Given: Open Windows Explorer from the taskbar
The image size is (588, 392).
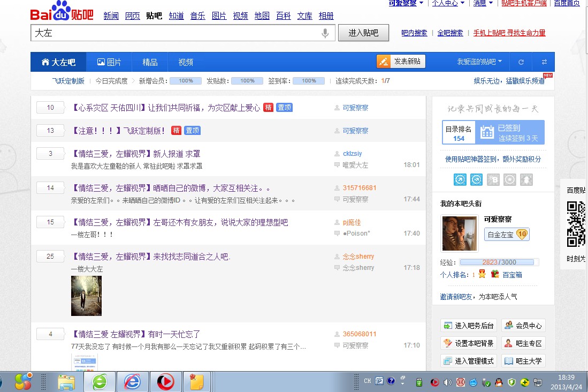Looking at the screenshot, I should [x=67, y=382].
